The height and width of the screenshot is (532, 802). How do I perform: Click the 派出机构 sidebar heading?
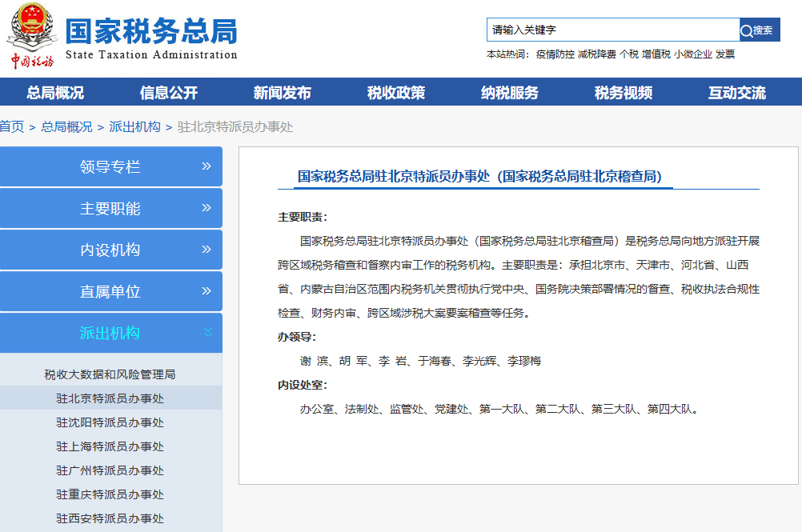tap(110, 333)
